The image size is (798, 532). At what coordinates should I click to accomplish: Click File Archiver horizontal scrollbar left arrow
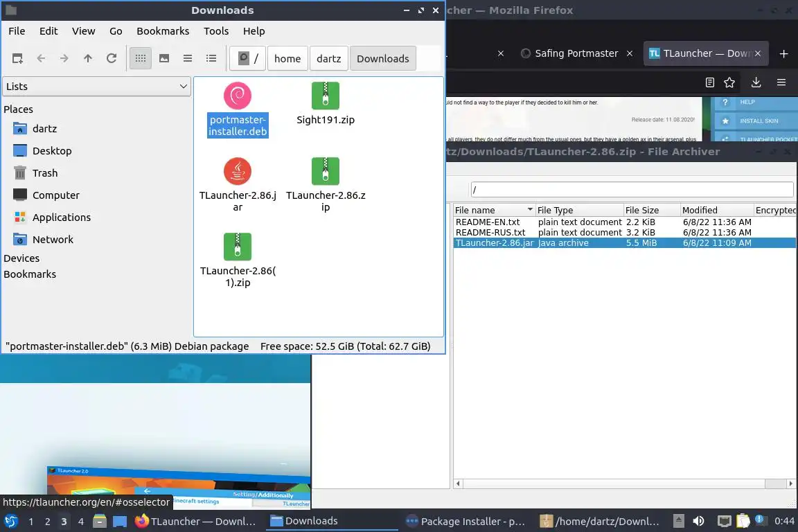click(x=458, y=484)
